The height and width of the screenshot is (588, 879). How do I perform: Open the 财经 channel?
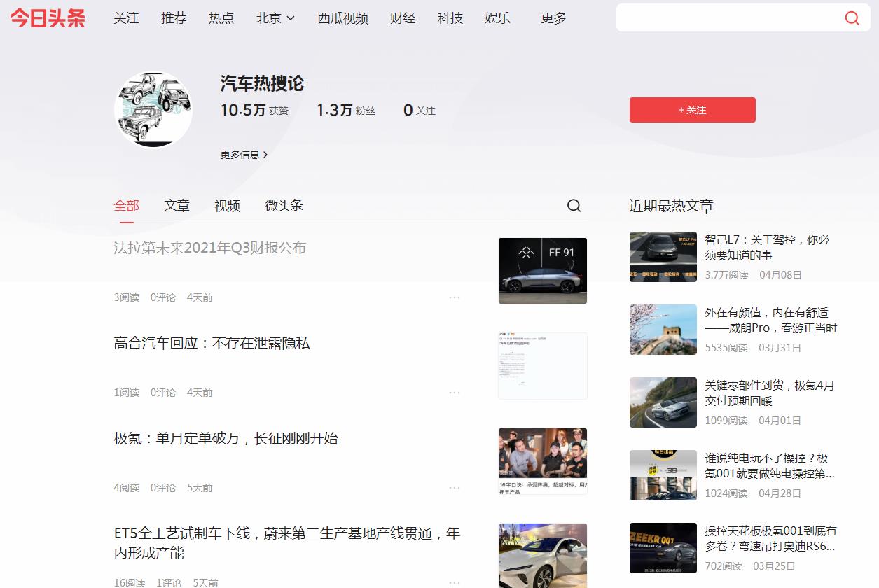tap(403, 18)
